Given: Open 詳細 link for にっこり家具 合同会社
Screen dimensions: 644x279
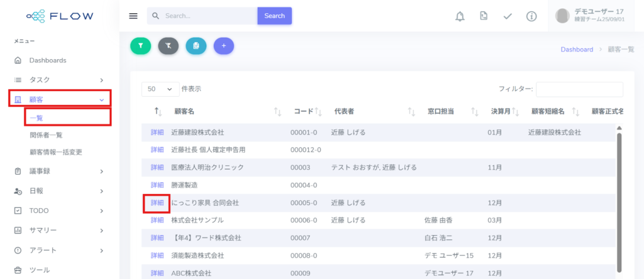Looking at the screenshot, I should click(x=157, y=203).
